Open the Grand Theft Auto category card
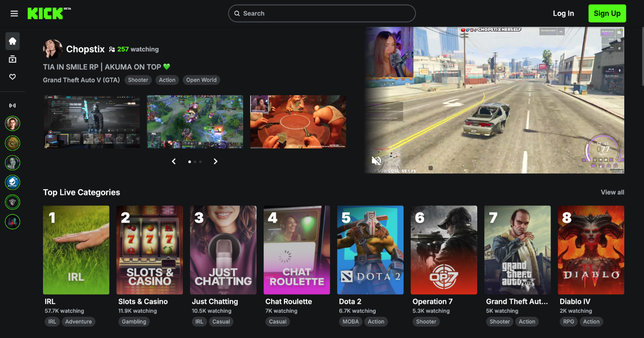This screenshot has width=644, height=338. (517, 250)
